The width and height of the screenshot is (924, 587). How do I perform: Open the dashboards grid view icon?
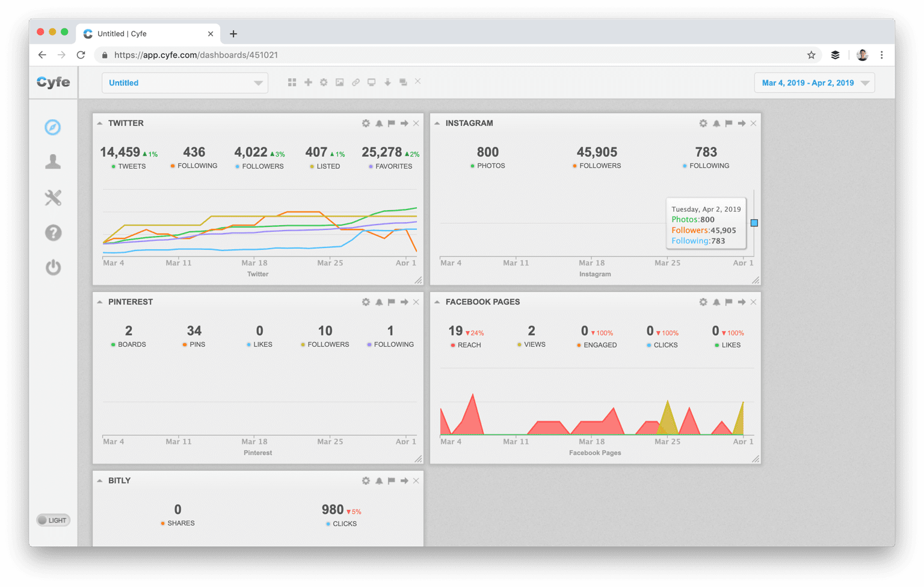tap(292, 82)
